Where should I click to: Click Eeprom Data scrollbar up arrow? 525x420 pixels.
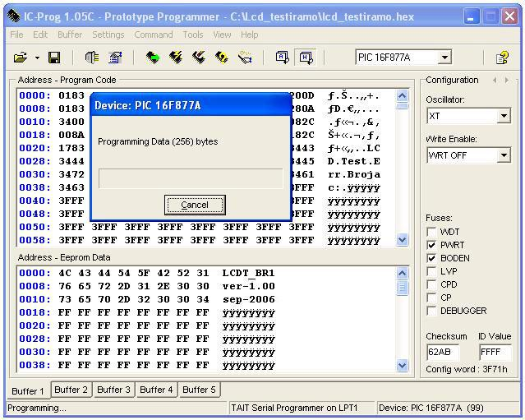tap(402, 274)
